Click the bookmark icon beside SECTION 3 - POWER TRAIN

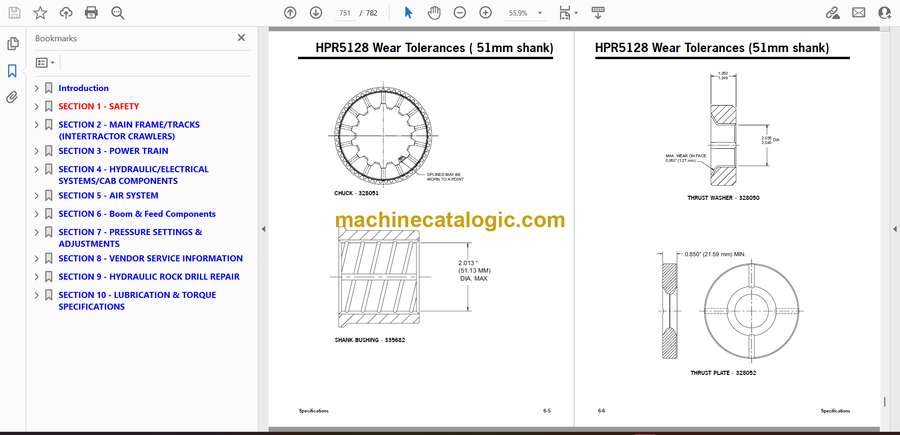tap(49, 152)
